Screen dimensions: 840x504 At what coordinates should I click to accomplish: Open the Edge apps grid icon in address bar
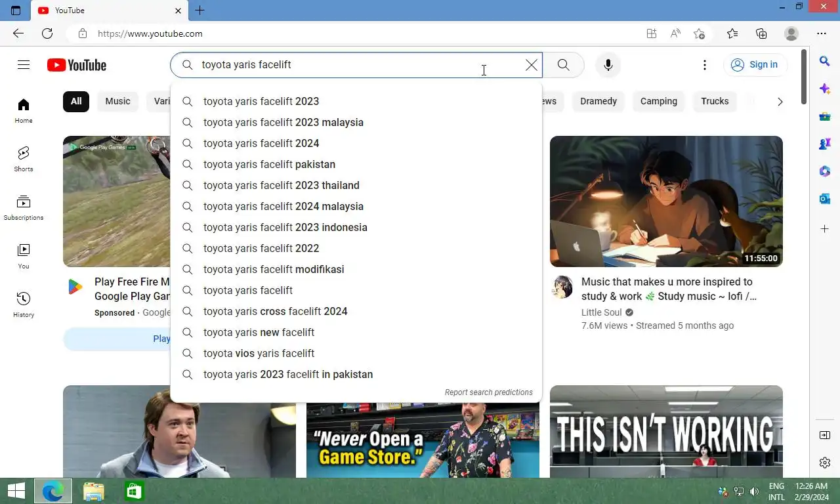pos(652,33)
